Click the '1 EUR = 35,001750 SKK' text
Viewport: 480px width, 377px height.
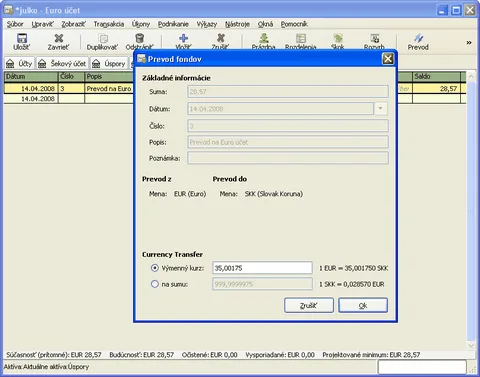[353, 268]
